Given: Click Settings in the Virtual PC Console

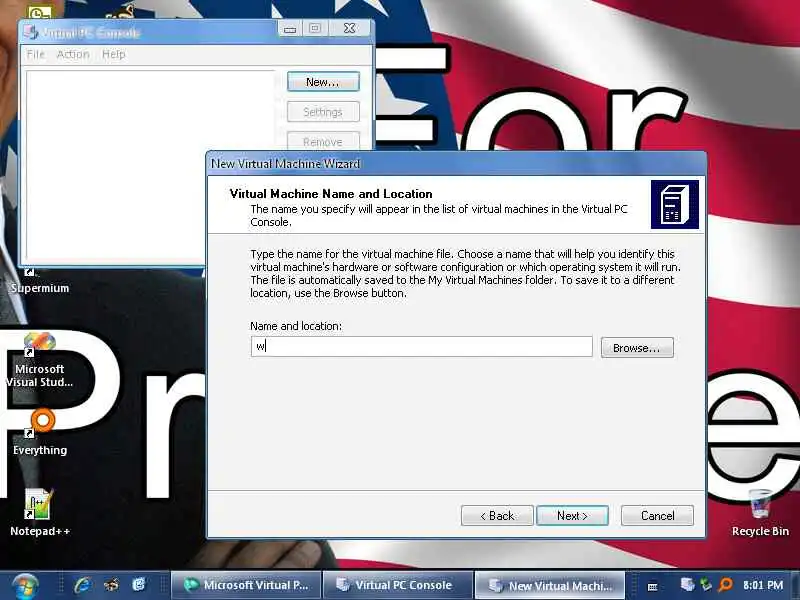Looking at the screenshot, I should click(x=323, y=112).
